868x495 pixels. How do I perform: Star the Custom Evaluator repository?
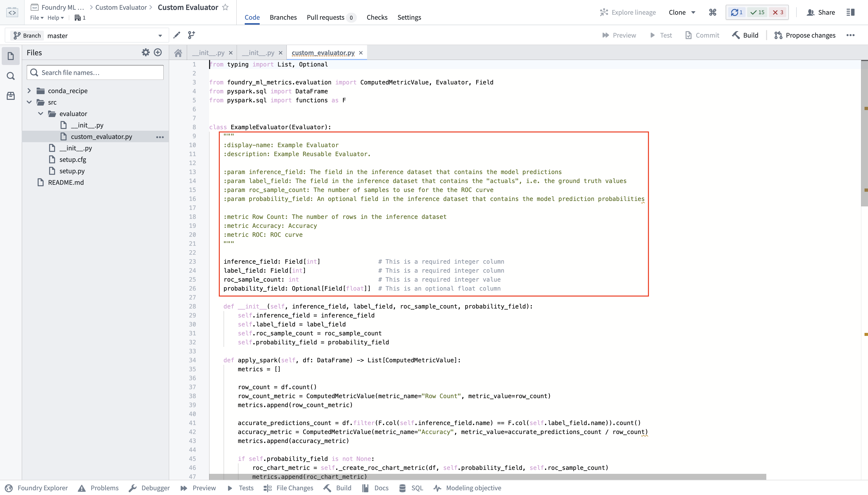click(225, 7)
